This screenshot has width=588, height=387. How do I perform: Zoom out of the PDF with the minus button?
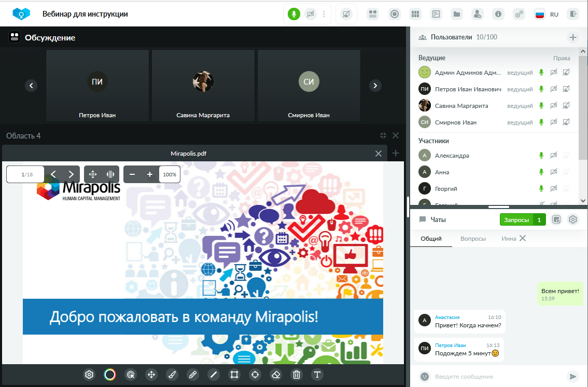[132, 174]
